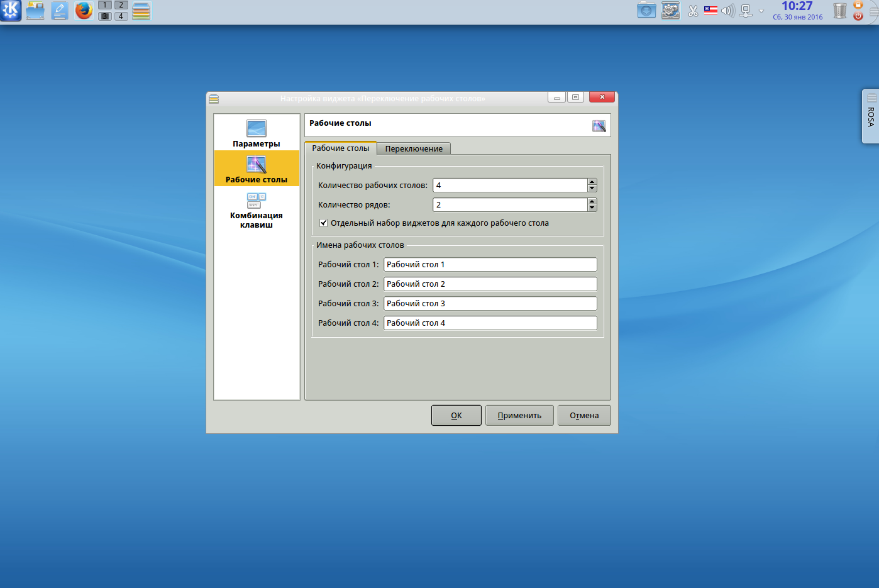The image size is (879, 588).
Task: Expand hidden system tray icons arrow
Action: 761,11
